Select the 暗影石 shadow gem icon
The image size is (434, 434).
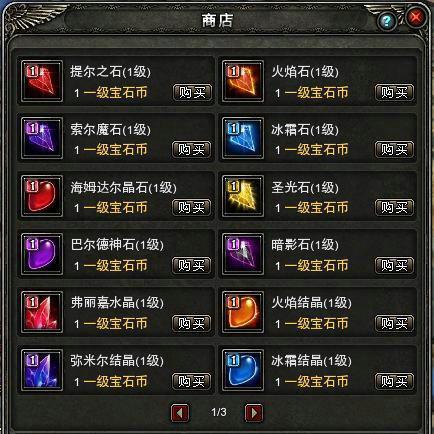click(x=243, y=254)
